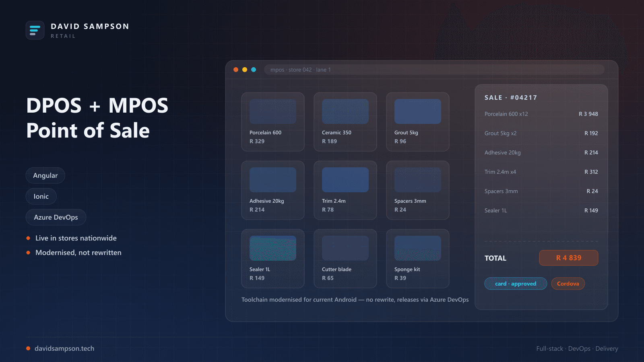The image size is (644, 362).
Task: Pick the Spacers 3mm product card
Action: [x=418, y=190]
